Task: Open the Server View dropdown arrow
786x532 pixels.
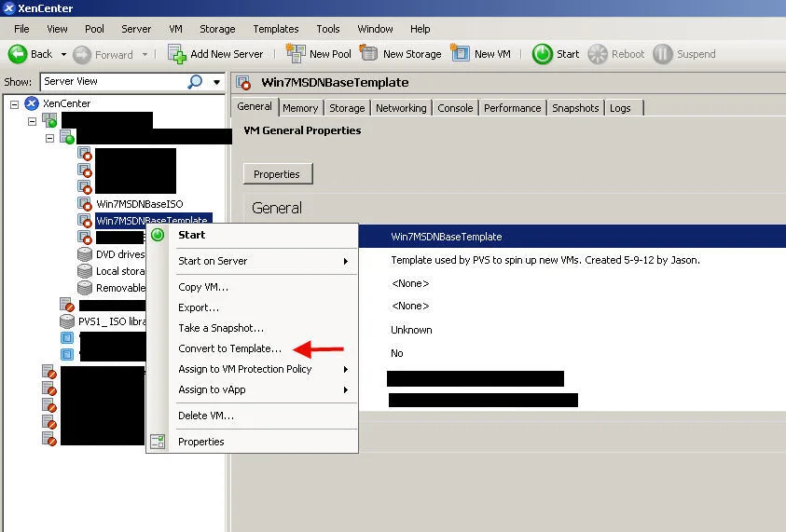Action: pos(216,82)
